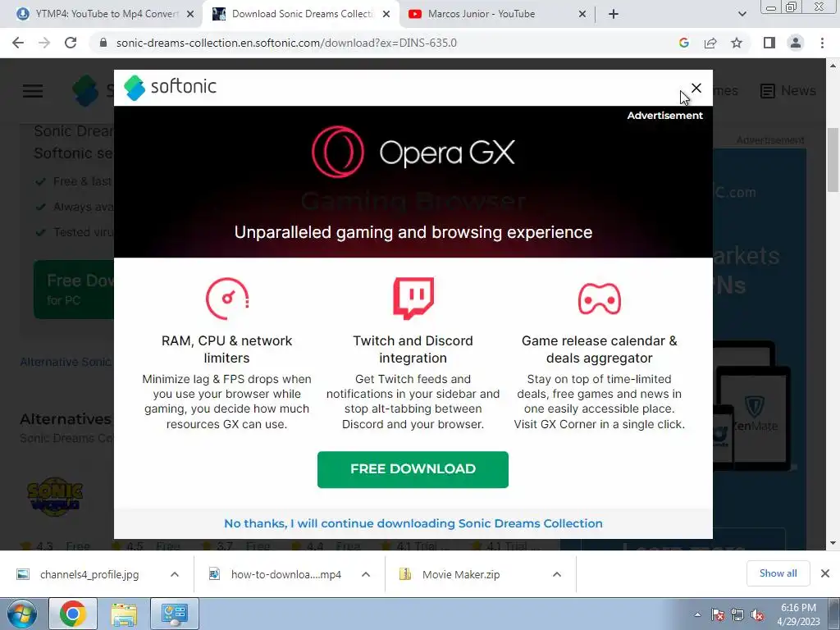Open the Sonic World alternative thumbnail

tap(55, 496)
